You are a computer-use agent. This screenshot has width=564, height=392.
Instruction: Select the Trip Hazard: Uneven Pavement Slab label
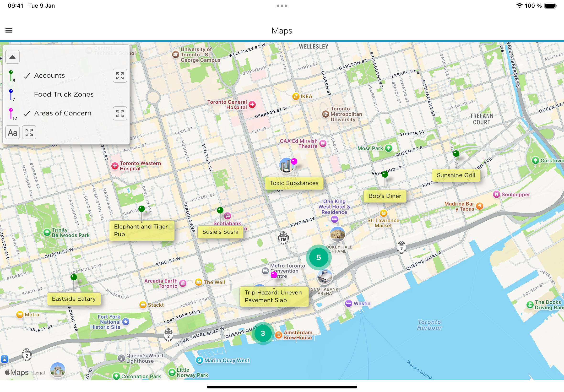click(274, 296)
